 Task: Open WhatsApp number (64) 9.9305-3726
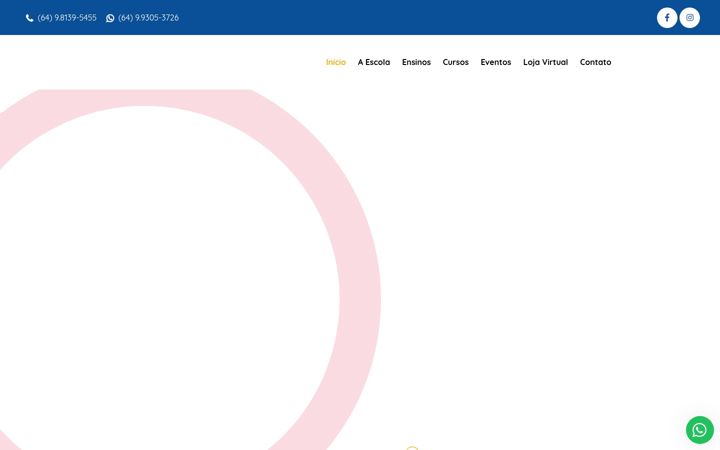[148, 18]
